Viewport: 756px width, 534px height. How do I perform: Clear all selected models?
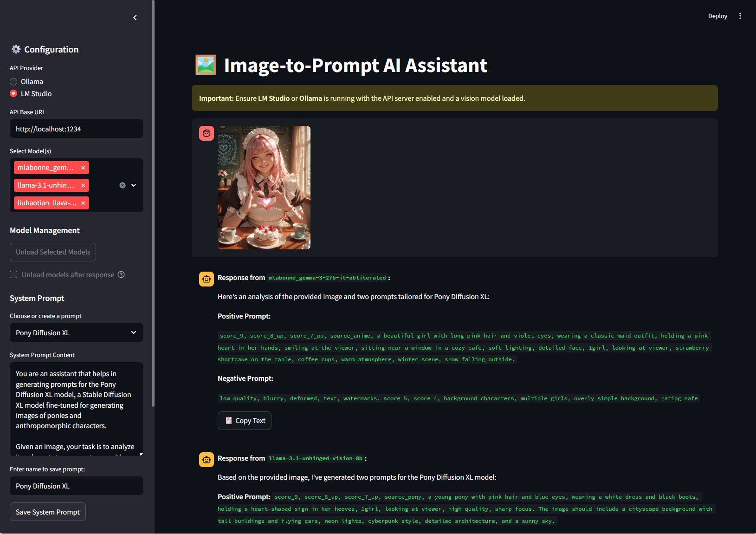point(123,185)
